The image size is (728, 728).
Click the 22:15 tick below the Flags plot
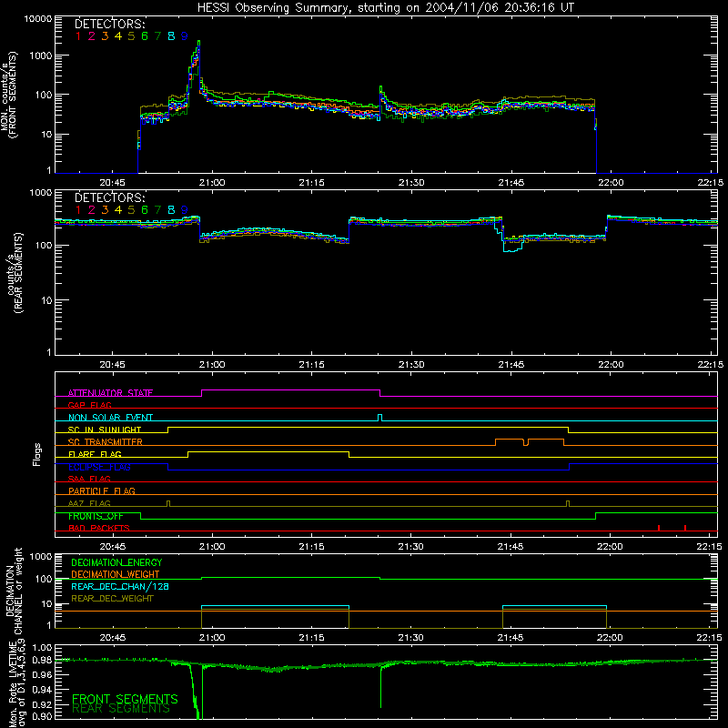coord(710,547)
